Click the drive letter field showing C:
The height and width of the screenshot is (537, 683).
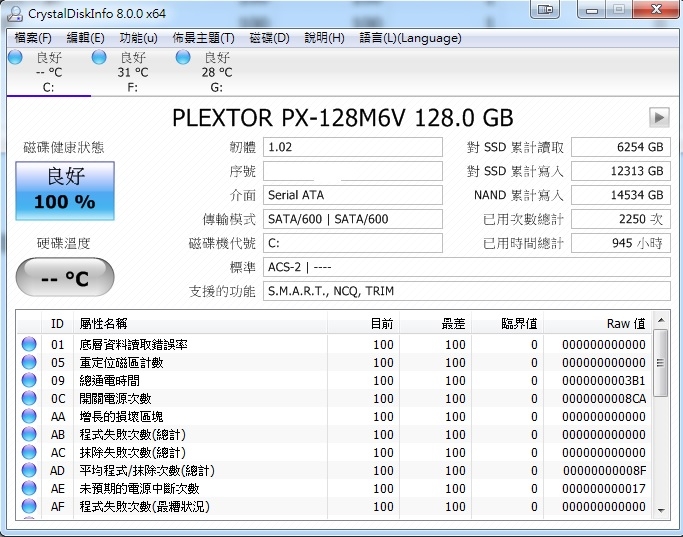click(353, 243)
